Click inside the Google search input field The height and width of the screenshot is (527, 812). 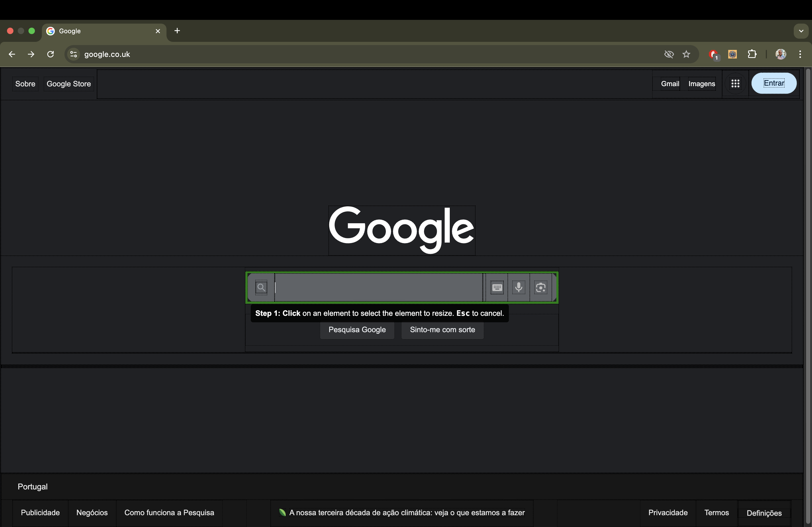click(375, 287)
